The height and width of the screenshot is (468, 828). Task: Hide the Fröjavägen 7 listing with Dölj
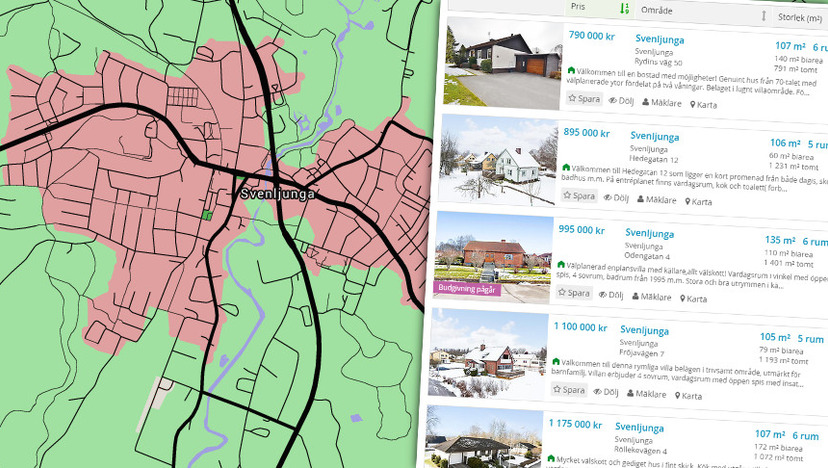[606, 392]
